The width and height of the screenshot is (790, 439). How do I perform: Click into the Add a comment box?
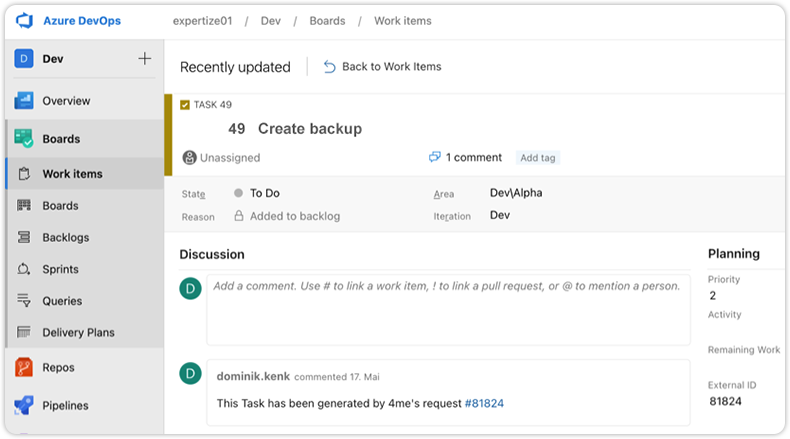point(448,310)
